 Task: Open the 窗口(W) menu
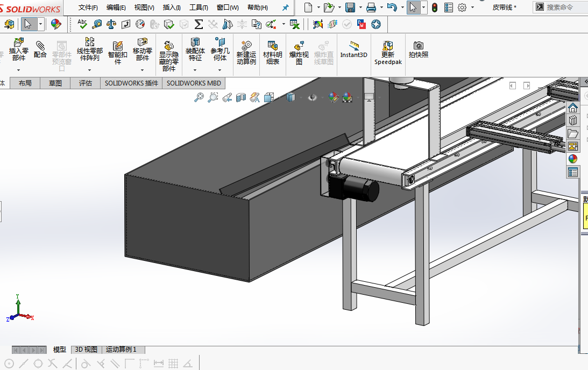228,8
